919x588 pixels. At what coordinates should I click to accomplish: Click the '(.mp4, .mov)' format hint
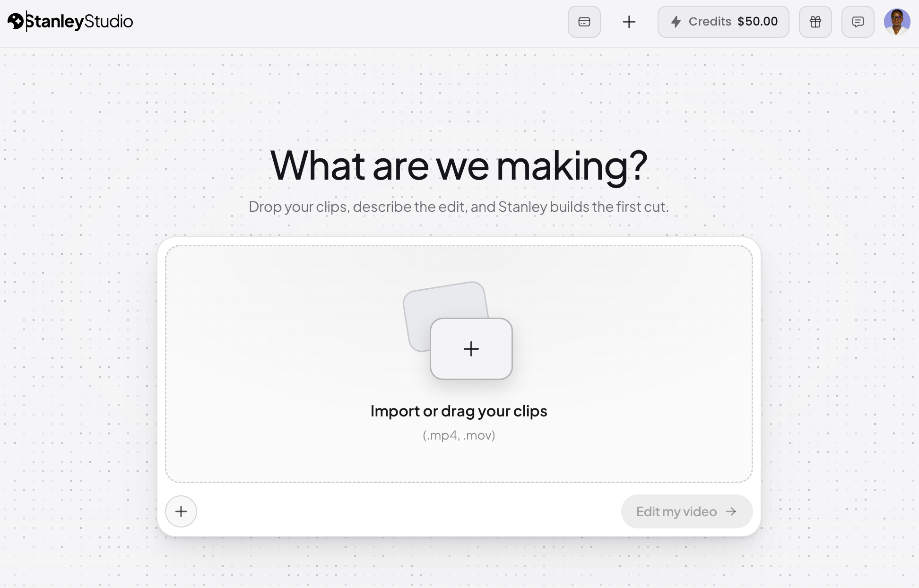point(459,435)
